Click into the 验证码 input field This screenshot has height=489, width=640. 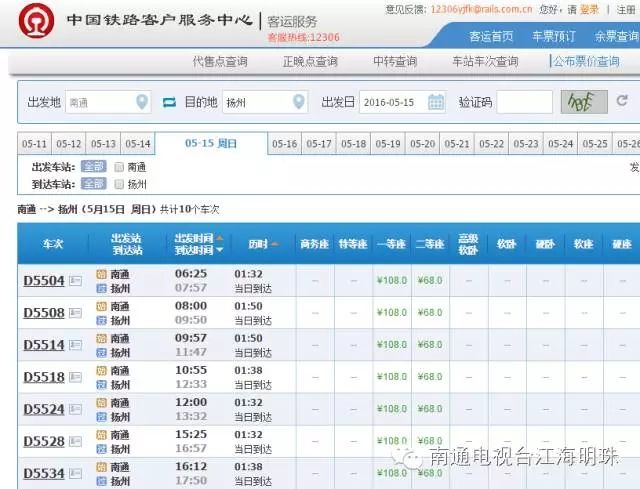[524, 102]
